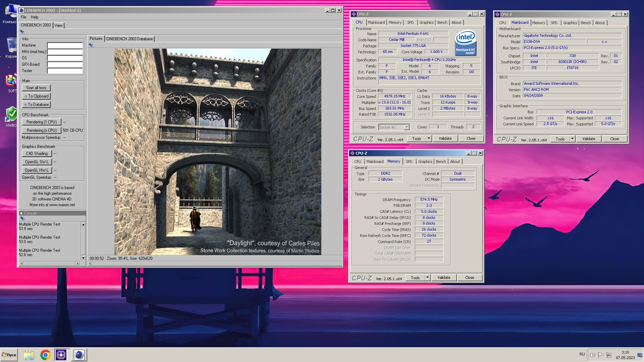Run Rendering (x CPU) benchmark

(x=42, y=130)
